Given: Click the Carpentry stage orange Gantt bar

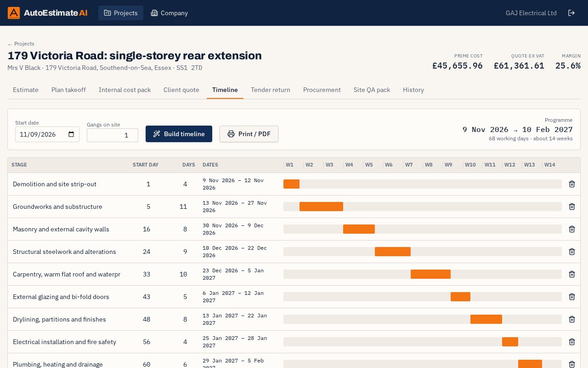Looking at the screenshot, I should pyautogui.click(x=430, y=274).
